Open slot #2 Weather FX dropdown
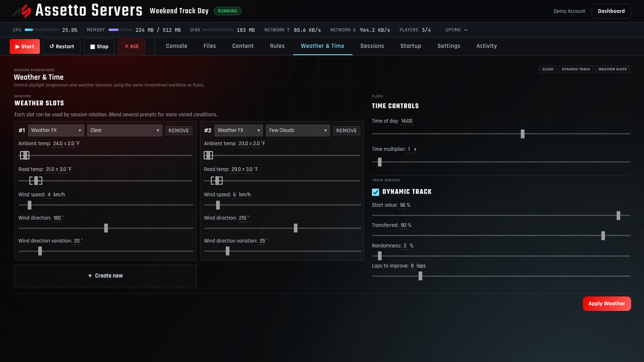The width and height of the screenshot is (644, 362). 239,130
